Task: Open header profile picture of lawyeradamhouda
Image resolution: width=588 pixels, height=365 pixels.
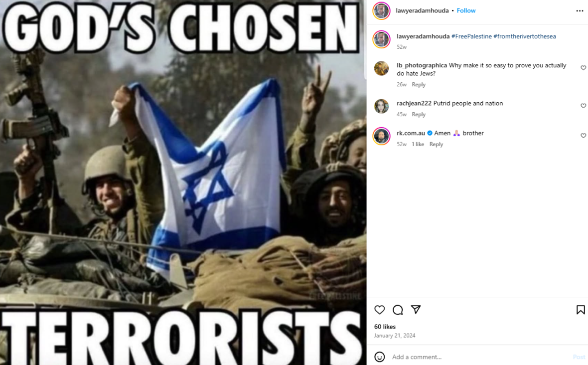Action: coord(381,11)
